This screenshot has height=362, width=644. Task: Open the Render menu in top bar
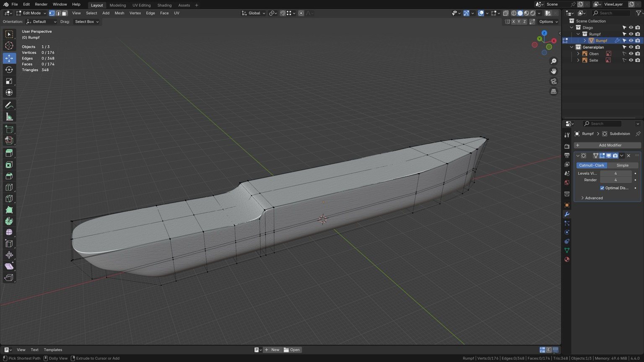coord(41,4)
